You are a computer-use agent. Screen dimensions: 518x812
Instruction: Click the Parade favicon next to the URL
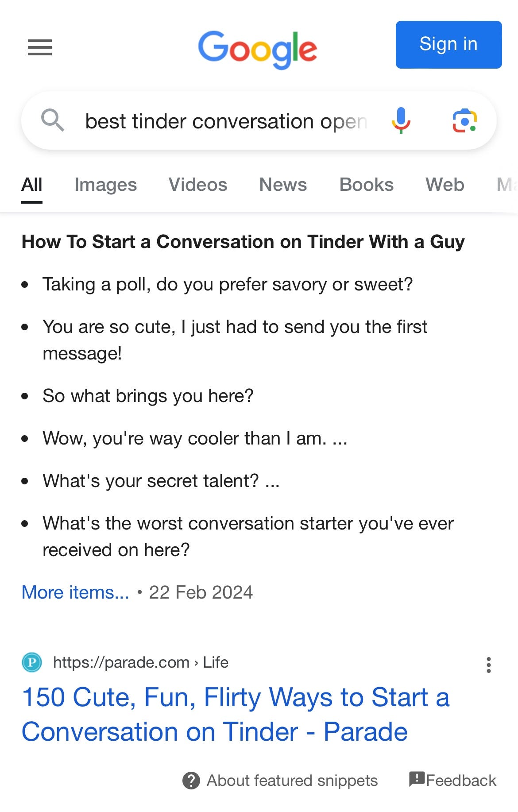[x=31, y=662]
